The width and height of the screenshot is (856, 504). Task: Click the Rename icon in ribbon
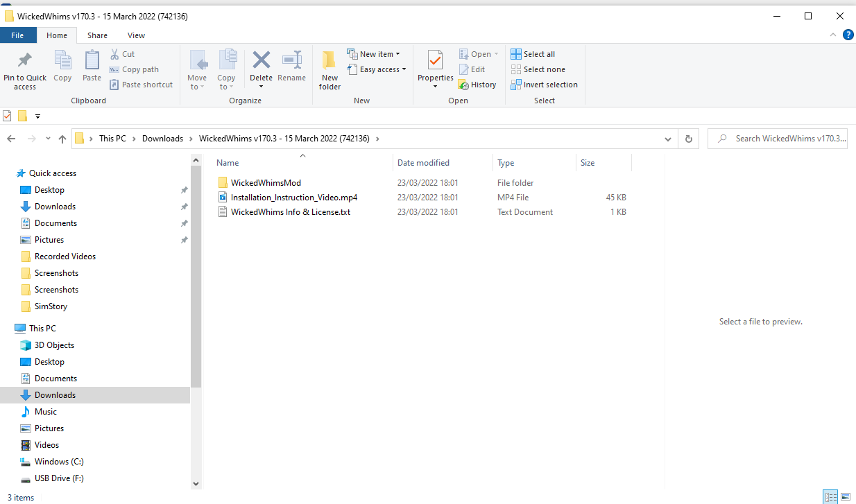291,61
